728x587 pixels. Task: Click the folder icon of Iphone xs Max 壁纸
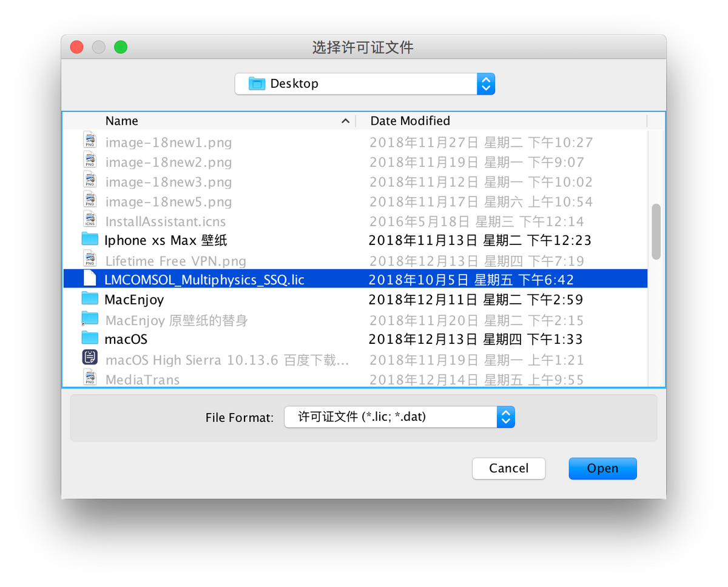point(90,240)
